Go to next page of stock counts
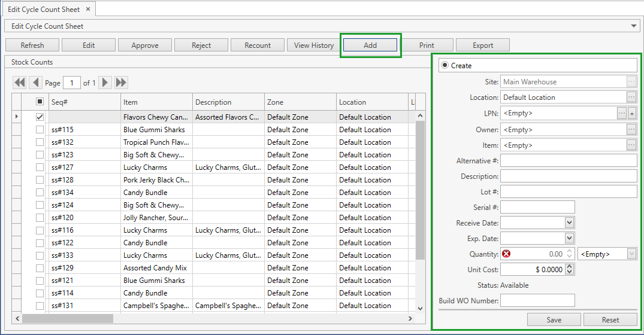This screenshot has height=335, width=644. (x=105, y=83)
